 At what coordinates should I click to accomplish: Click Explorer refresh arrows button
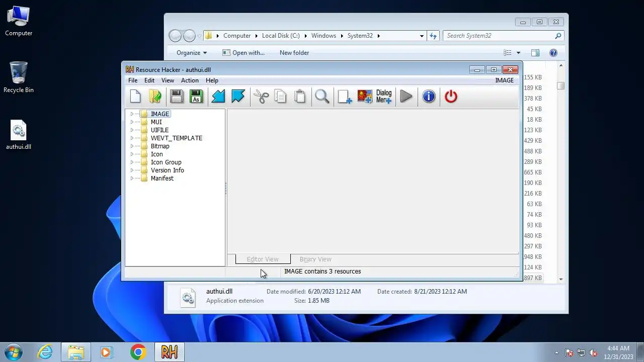433,36
